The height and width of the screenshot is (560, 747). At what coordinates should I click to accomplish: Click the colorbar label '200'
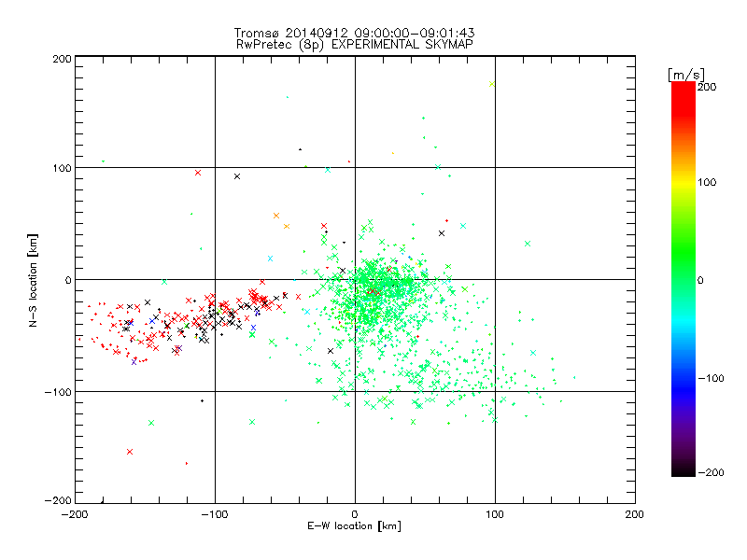click(707, 87)
